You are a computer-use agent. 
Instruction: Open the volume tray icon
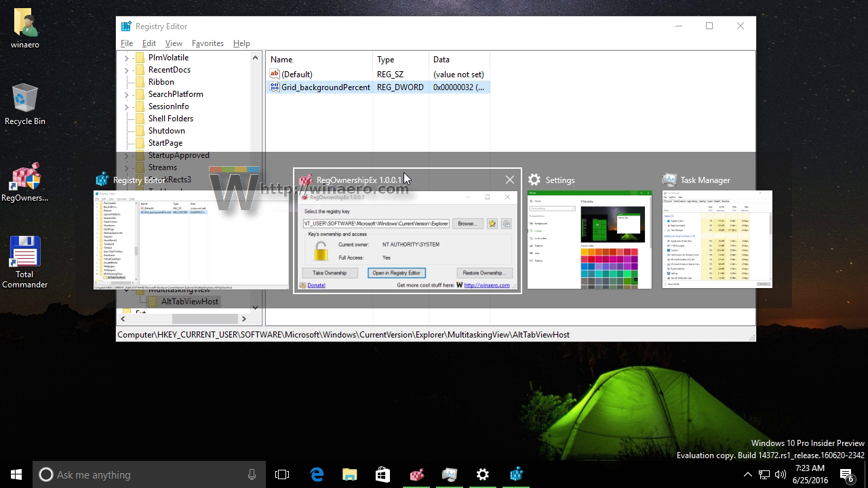point(781,474)
